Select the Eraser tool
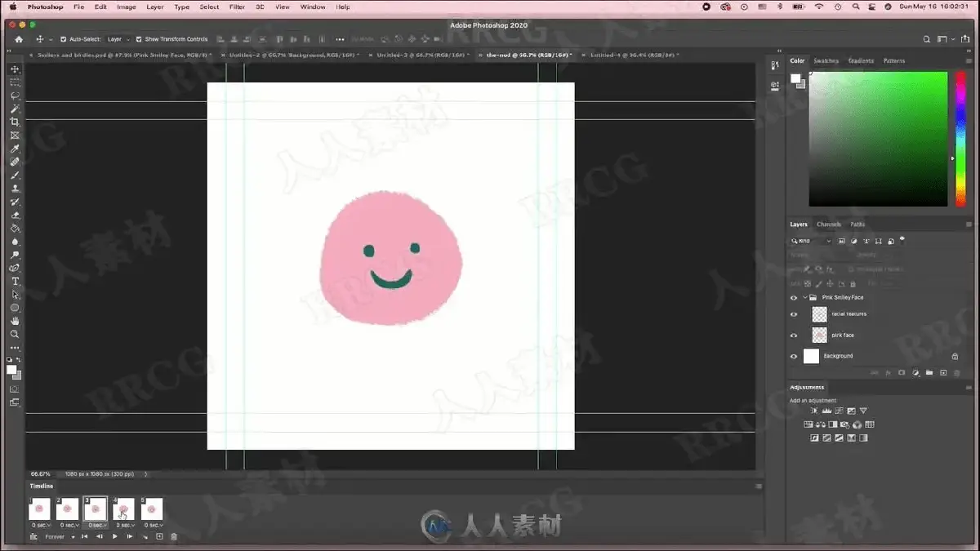The image size is (980, 551). click(15, 216)
